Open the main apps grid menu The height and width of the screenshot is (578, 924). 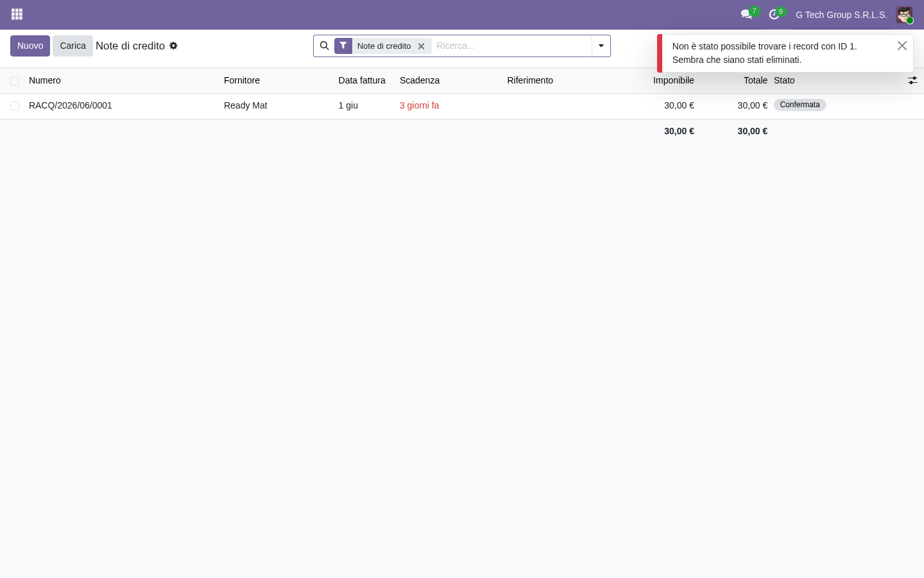pos(17,14)
